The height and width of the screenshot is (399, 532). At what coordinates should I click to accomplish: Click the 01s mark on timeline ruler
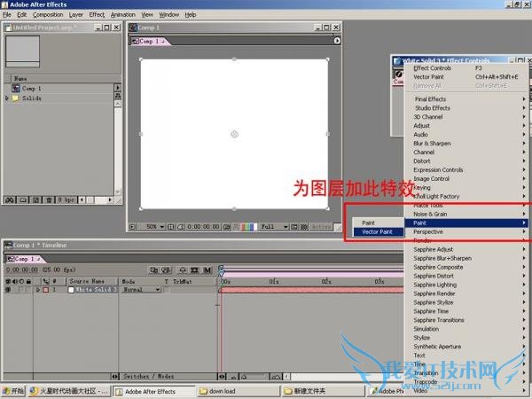[x=274, y=281]
